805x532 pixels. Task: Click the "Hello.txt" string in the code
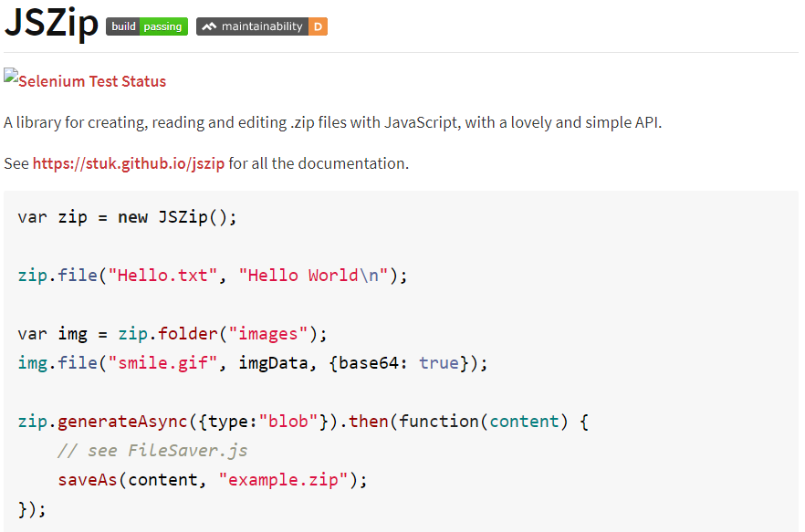pos(162,276)
